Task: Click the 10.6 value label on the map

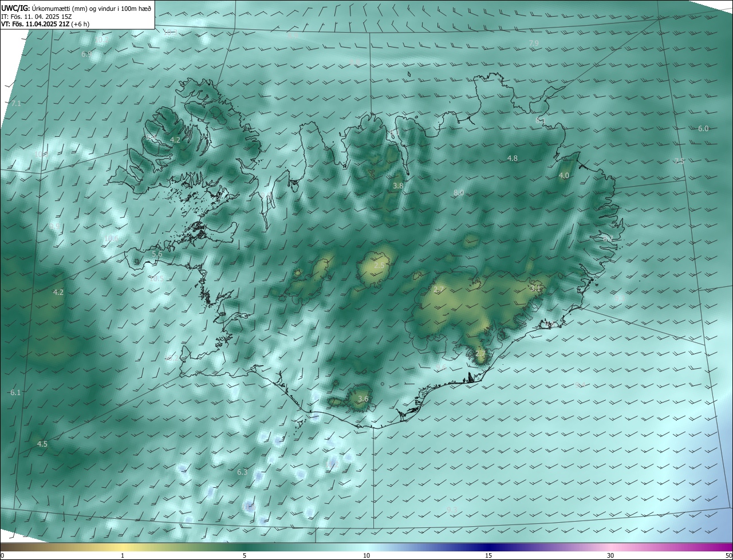Action: click(x=111, y=238)
